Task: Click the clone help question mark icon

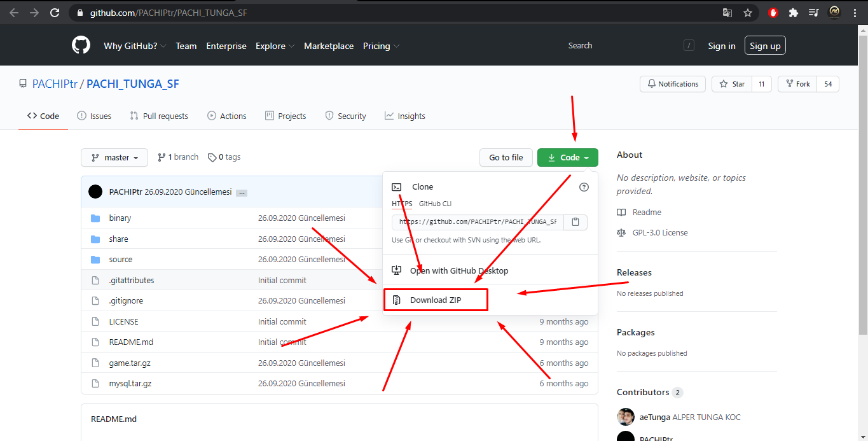Action: pyautogui.click(x=584, y=187)
